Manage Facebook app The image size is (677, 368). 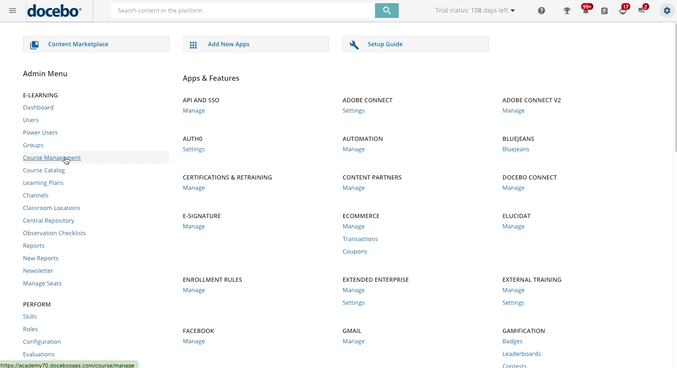194,341
